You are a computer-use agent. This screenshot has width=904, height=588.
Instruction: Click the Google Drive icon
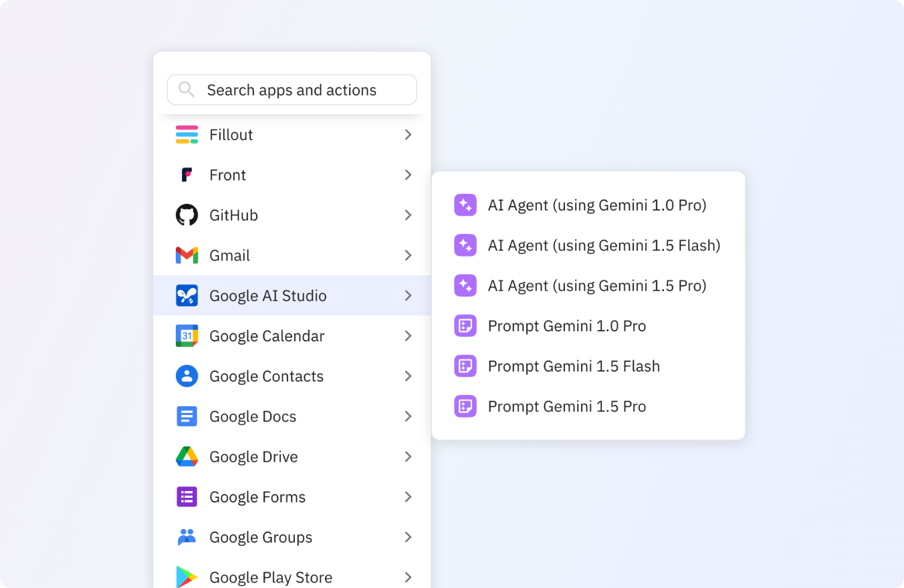point(187,456)
